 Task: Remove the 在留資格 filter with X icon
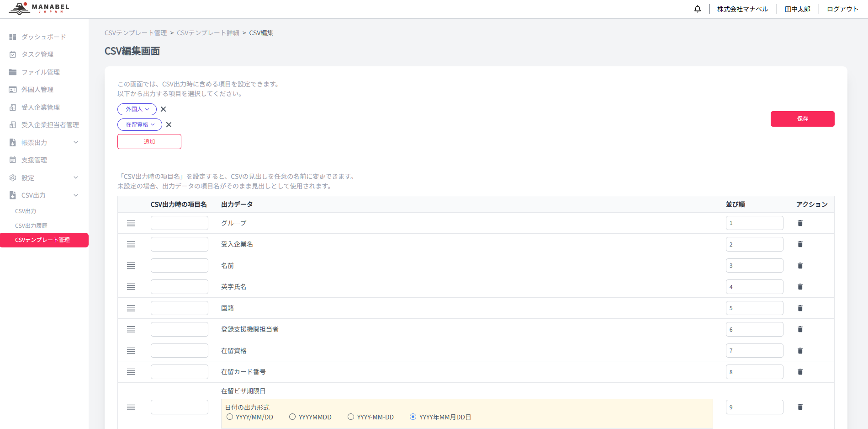pyautogui.click(x=169, y=125)
